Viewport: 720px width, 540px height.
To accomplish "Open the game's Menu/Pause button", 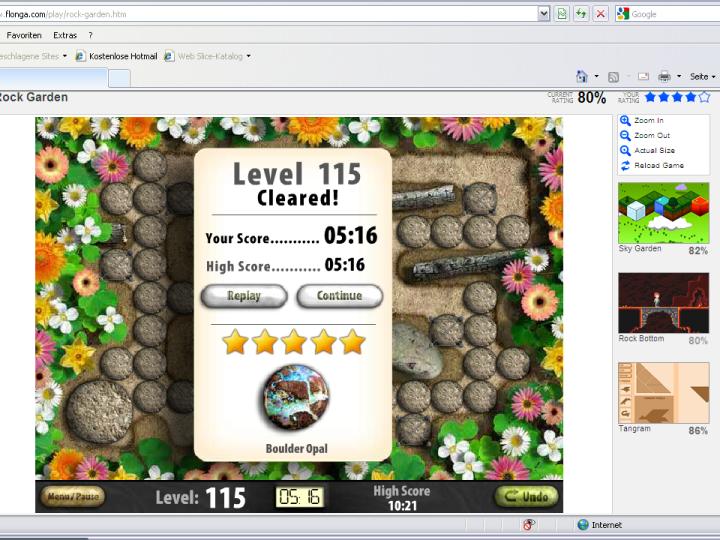I will (x=72, y=496).
